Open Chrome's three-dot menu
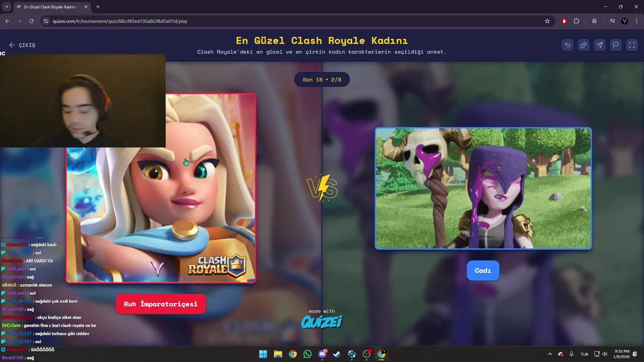 tap(637, 21)
